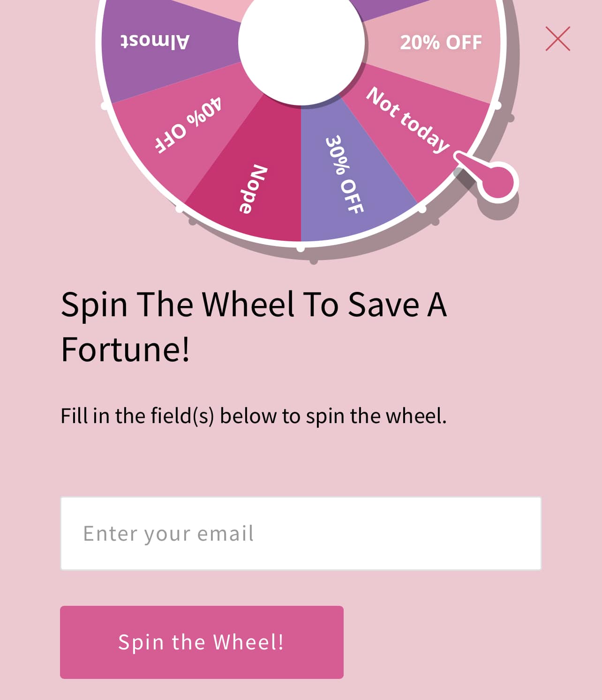Close the spin wheel popup
Viewport: 602px width, 700px height.
coord(557,38)
